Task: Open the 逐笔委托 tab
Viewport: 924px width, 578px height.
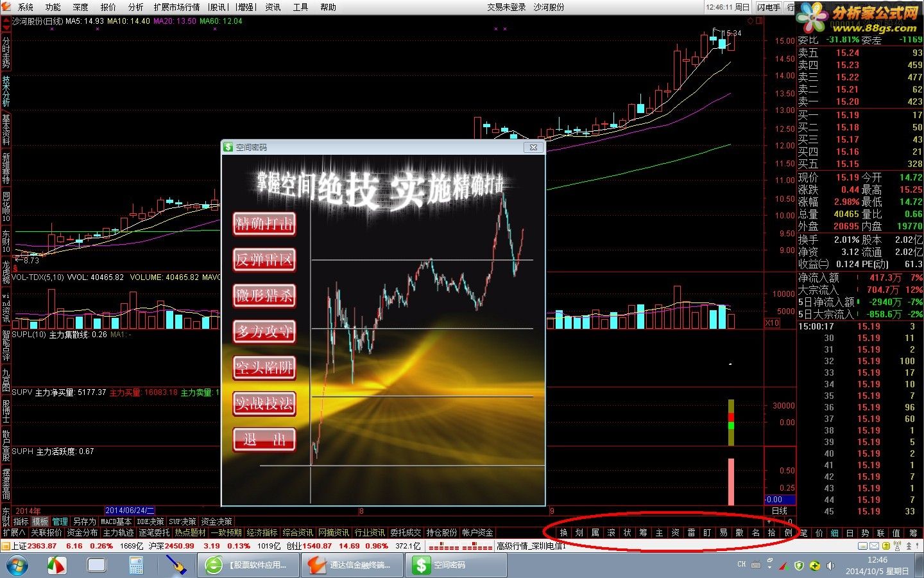Action: pos(155,532)
